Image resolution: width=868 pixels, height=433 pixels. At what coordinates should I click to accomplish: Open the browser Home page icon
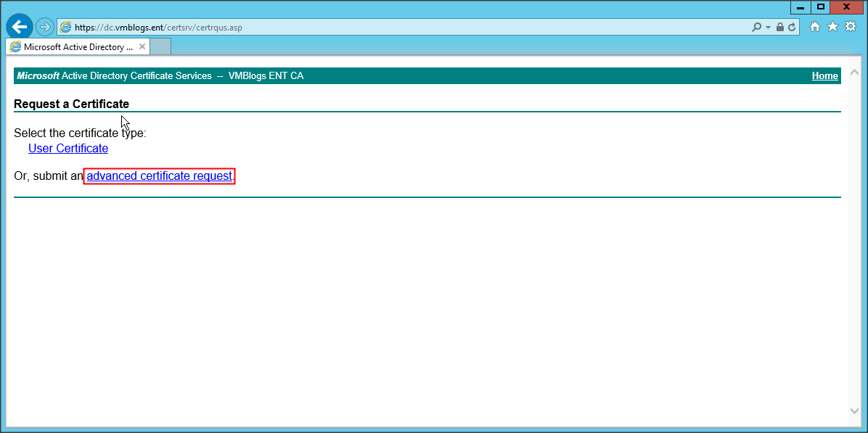click(x=815, y=27)
